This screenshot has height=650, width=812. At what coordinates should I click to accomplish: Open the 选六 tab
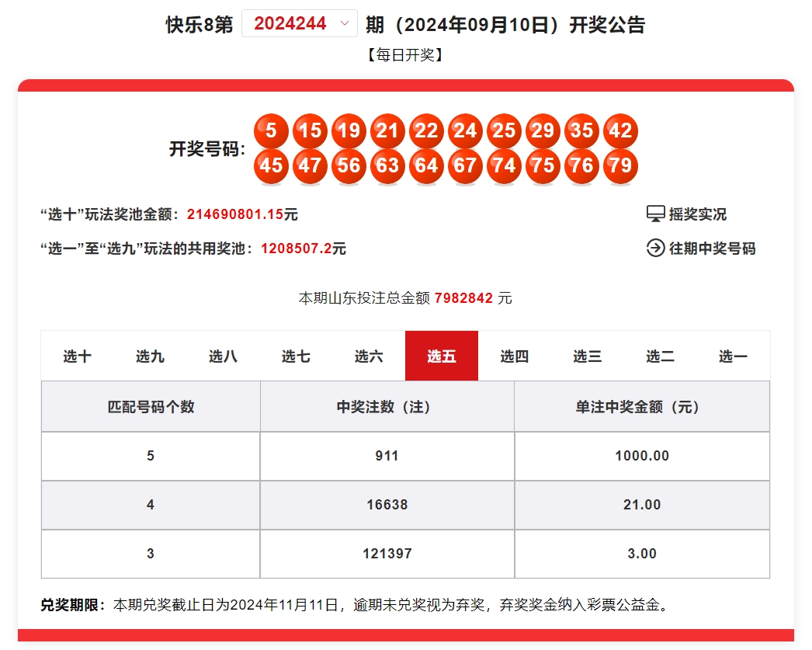click(x=369, y=356)
